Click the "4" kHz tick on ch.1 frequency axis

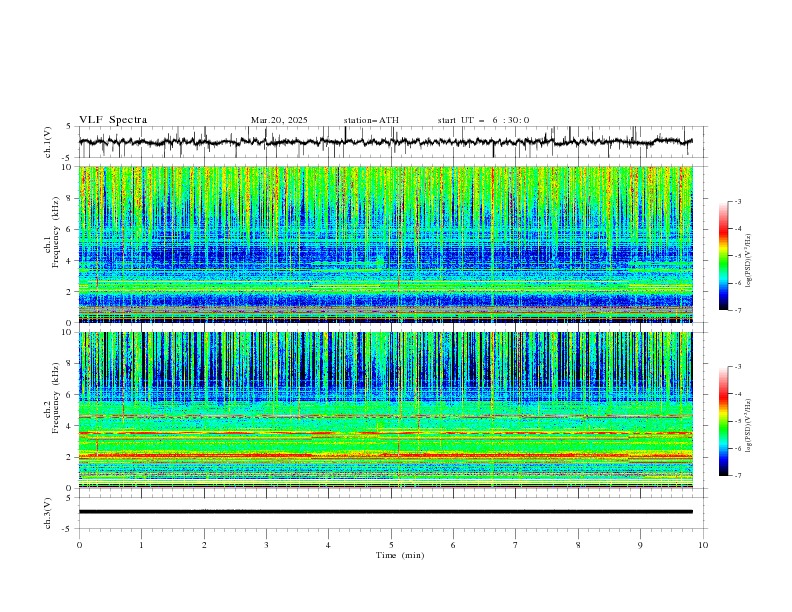70,261
